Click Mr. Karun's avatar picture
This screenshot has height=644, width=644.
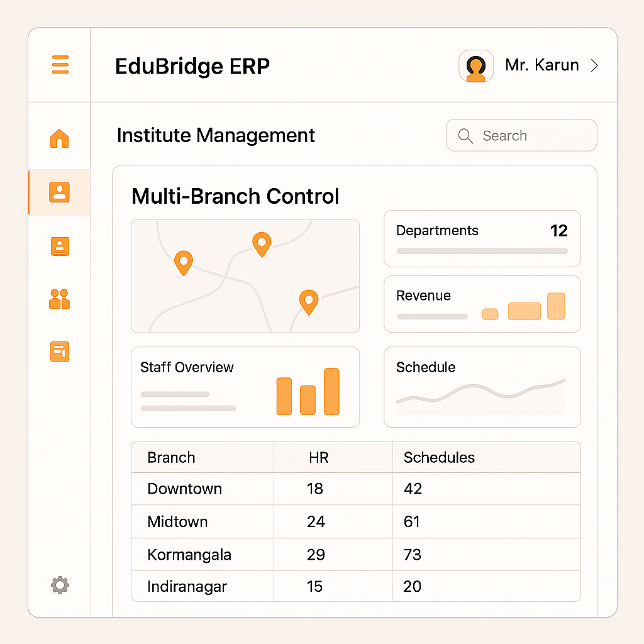point(476,66)
